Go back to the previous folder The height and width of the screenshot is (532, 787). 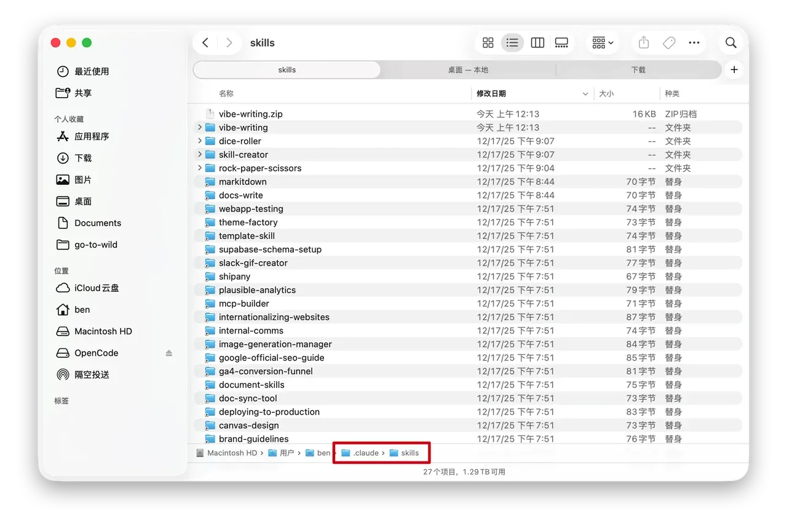(205, 42)
